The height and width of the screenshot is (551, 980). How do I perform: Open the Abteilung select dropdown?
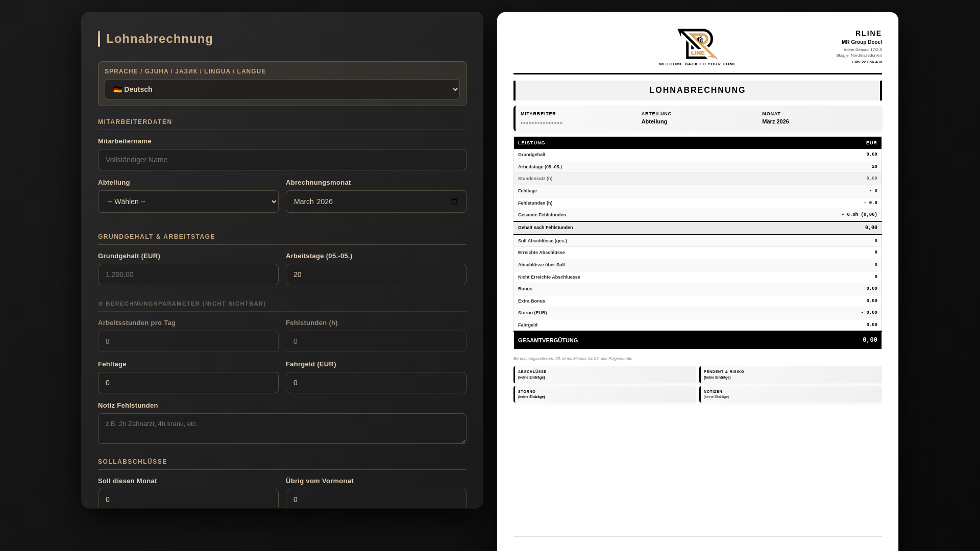tap(188, 202)
